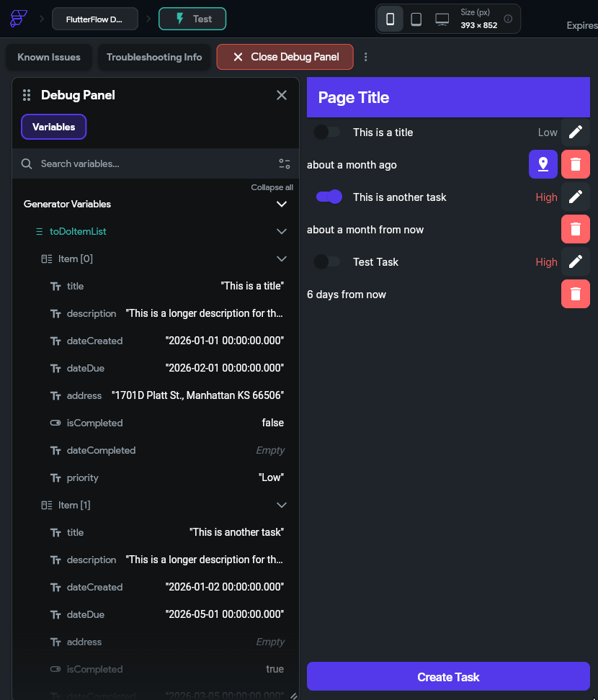Delete the "6 days from now" task

[575, 294]
